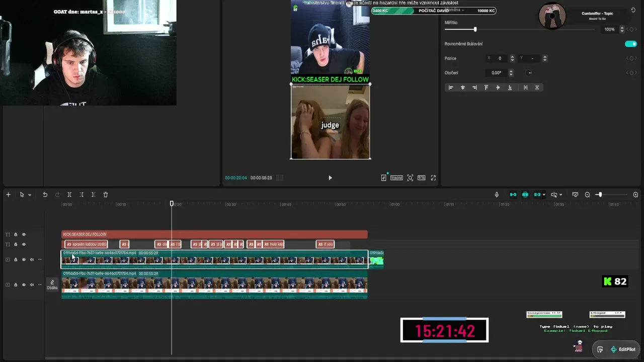644x362 pixels.
Task: Add a keyframe for Pozice
Action: tap(630, 58)
